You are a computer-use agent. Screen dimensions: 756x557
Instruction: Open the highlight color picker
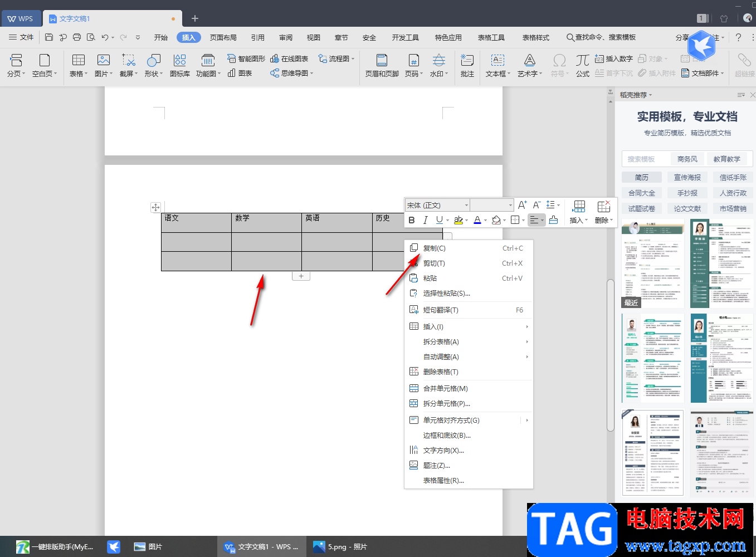click(467, 221)
